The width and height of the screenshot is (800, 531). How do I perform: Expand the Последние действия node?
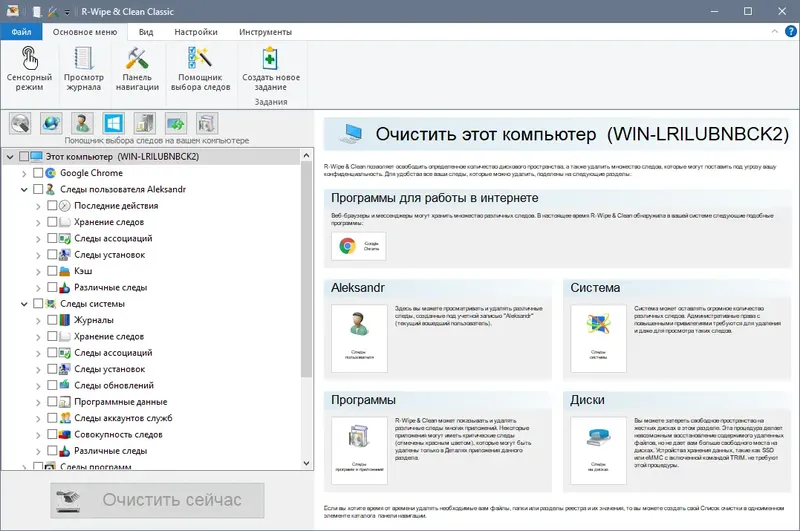click(x=38, y=206)
